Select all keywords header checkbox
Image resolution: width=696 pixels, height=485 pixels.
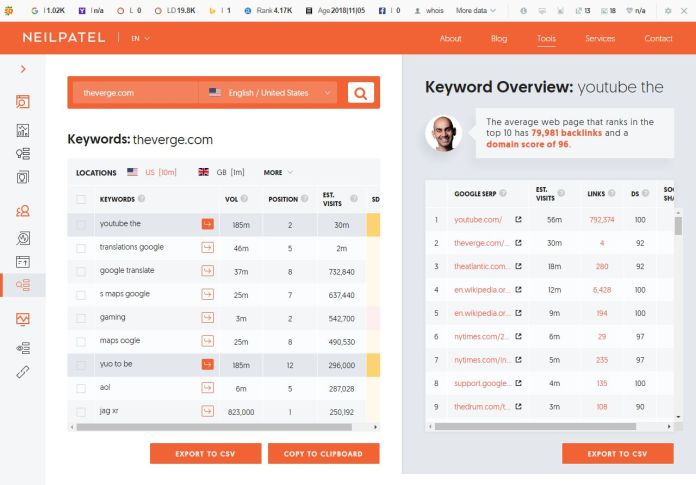click(81, 199)
